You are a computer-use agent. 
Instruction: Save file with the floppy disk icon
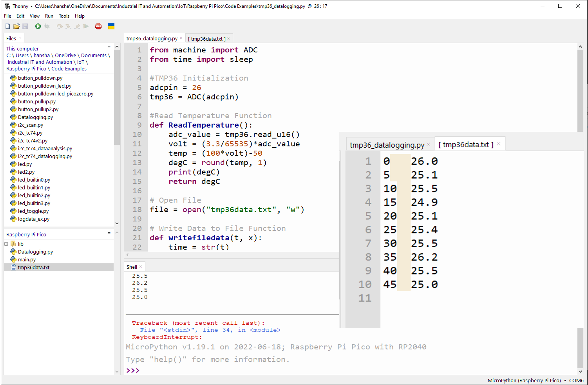click(25, 26)
